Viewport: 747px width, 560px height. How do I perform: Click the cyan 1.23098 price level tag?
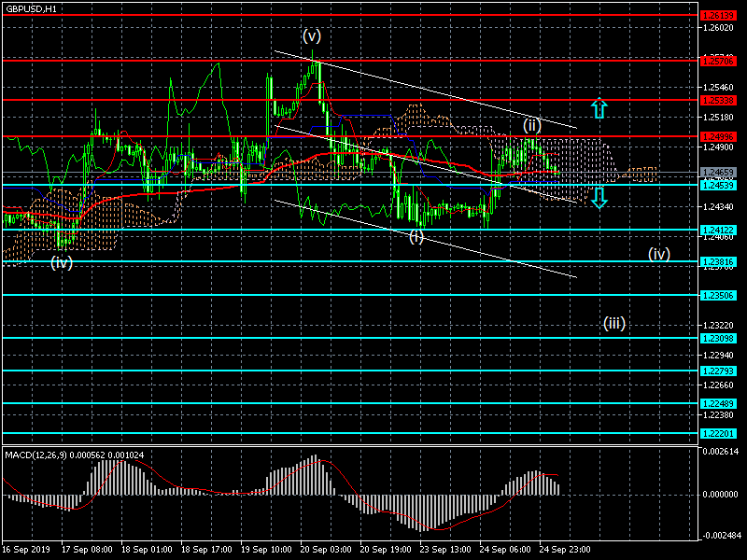coord(718,339)
